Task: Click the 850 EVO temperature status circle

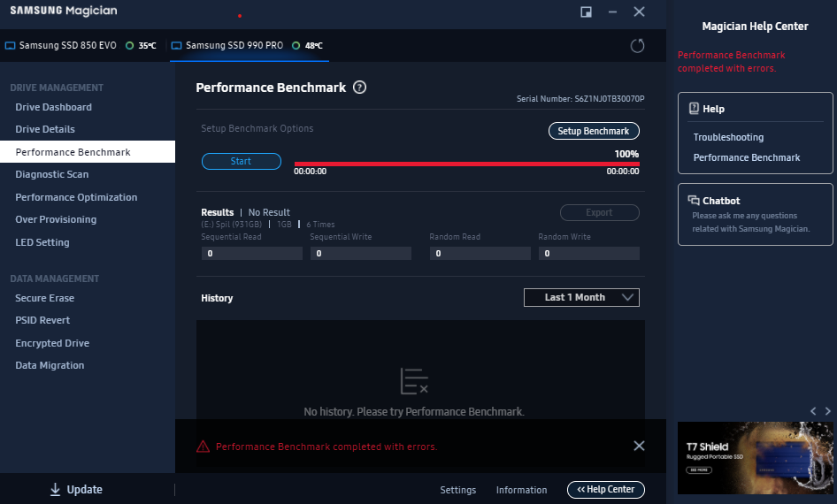Action: 130,46
